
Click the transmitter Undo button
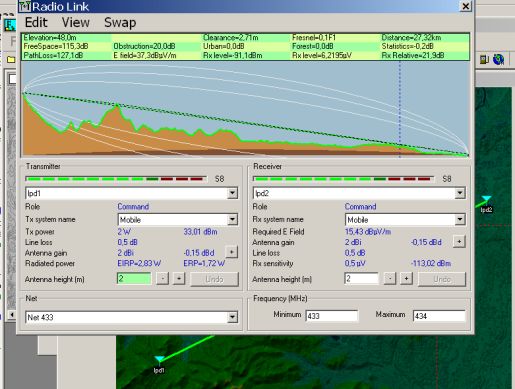(214, 279)
